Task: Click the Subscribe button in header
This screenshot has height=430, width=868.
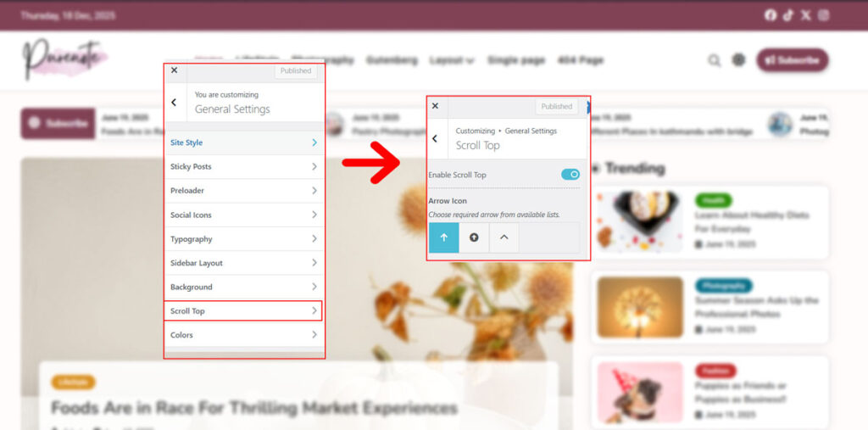Action: click(793, 60)
